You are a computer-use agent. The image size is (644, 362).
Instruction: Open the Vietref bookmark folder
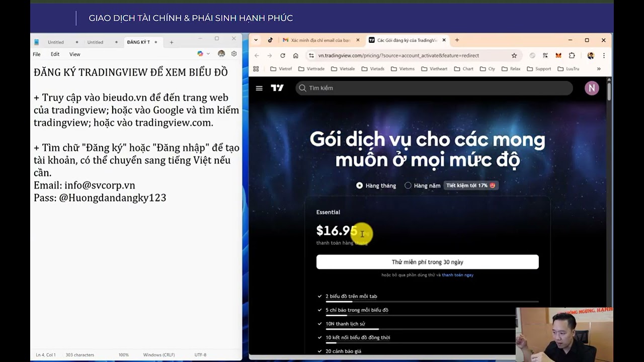[x=281, y=69]
